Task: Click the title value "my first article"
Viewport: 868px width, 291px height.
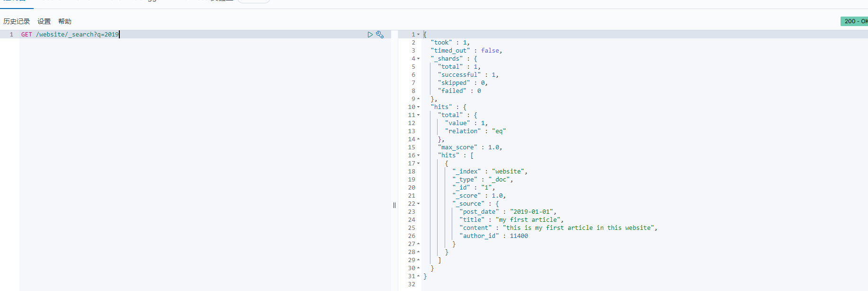Action: 528,220
